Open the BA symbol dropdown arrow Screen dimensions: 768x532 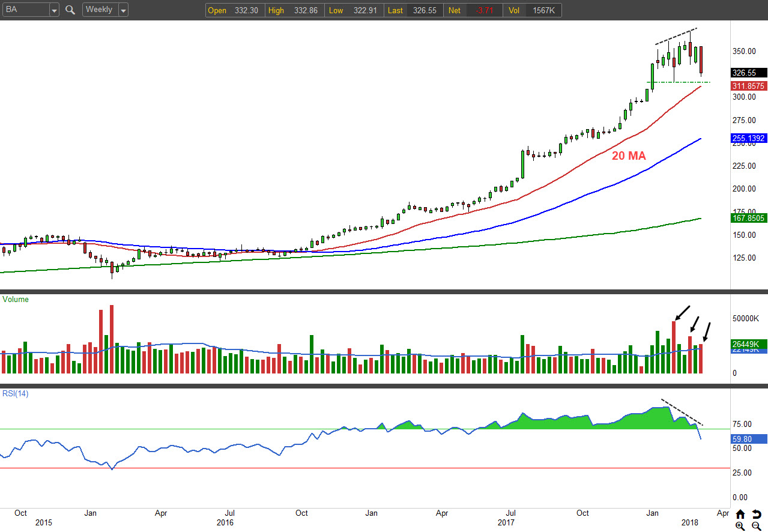coord(54,10)
